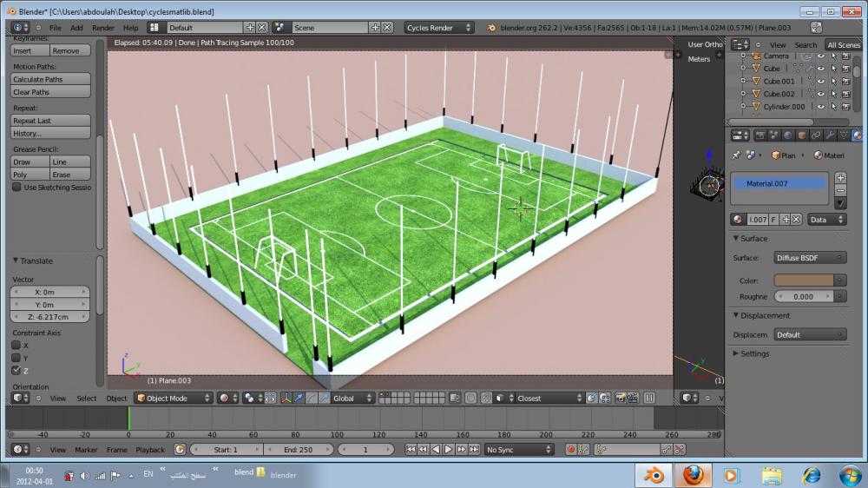Toggle X constraint axis checkbox
868x488 pixels.
[16, 345]
